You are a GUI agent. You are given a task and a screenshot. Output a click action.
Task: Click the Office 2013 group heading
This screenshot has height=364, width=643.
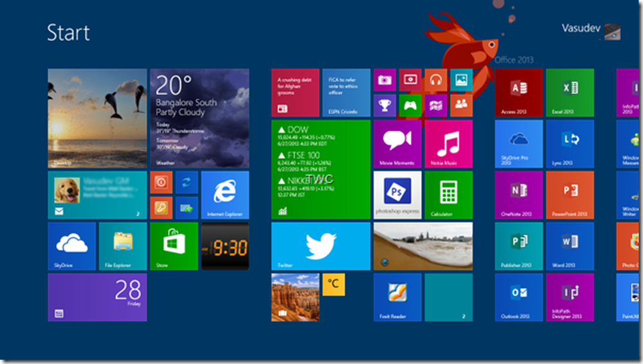click(514, 60)
